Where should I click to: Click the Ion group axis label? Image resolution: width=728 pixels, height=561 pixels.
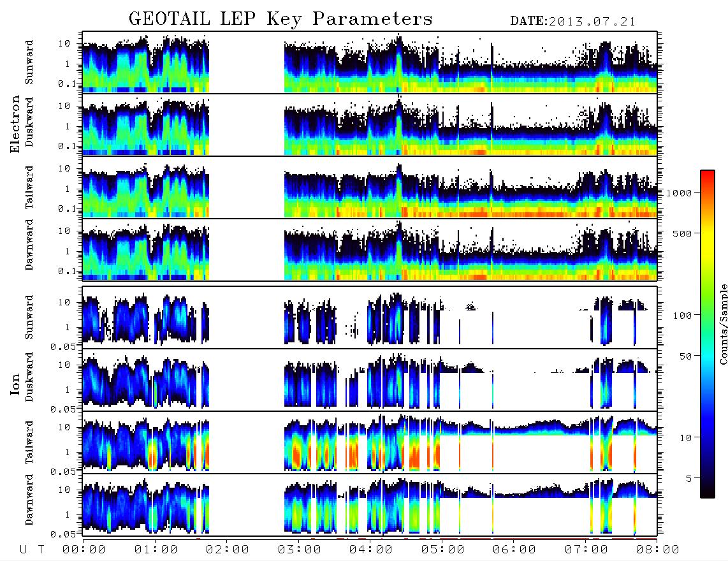coord(15,384)
